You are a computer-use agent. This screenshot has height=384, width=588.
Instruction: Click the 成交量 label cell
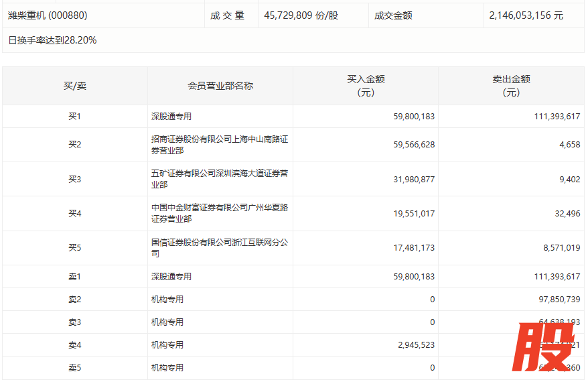pyautogui.click(x=228, y=15)
